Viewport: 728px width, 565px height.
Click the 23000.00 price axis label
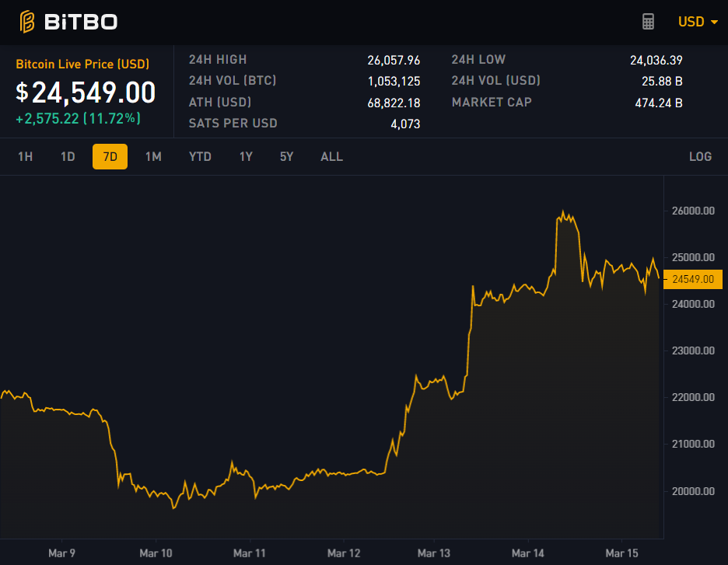pyautogui.click(x=693, y=351)
